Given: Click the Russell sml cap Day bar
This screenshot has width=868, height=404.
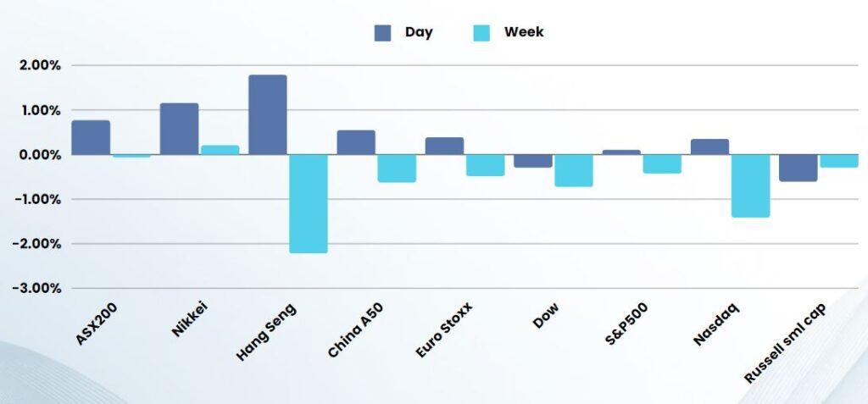Looking at the screenshot, I should [x=798, y=168].
